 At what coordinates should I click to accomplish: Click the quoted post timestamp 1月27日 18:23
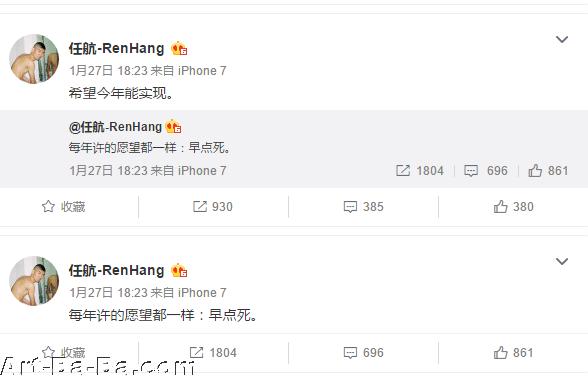[x=107, y=171]
